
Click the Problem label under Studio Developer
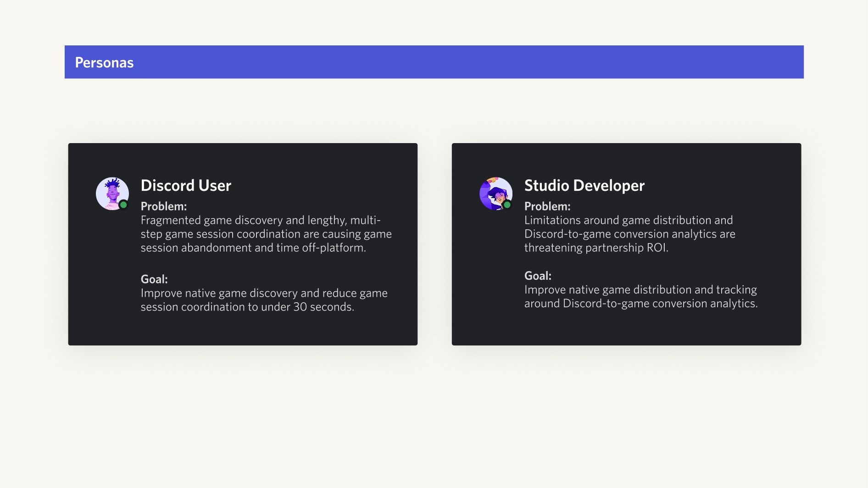point(547,206)
